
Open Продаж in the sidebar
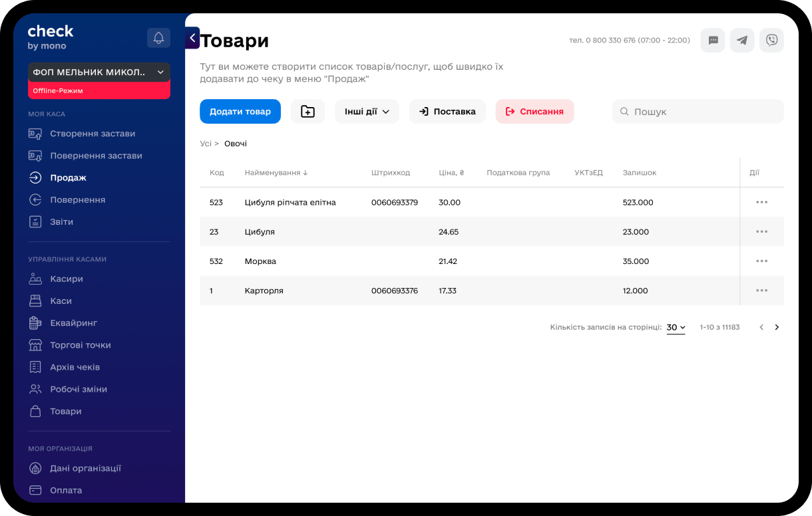[68, 178]
